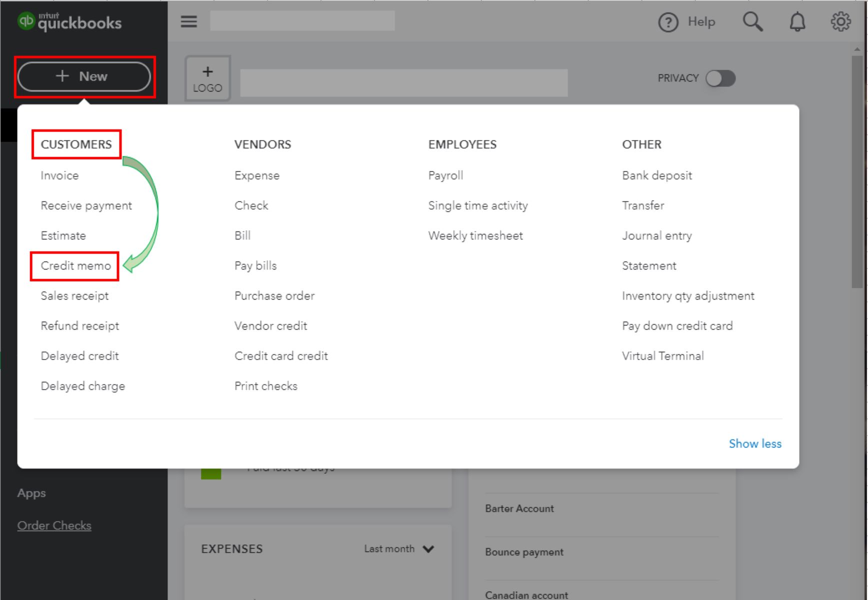Toggle Privacy mode

coord(720,78)
